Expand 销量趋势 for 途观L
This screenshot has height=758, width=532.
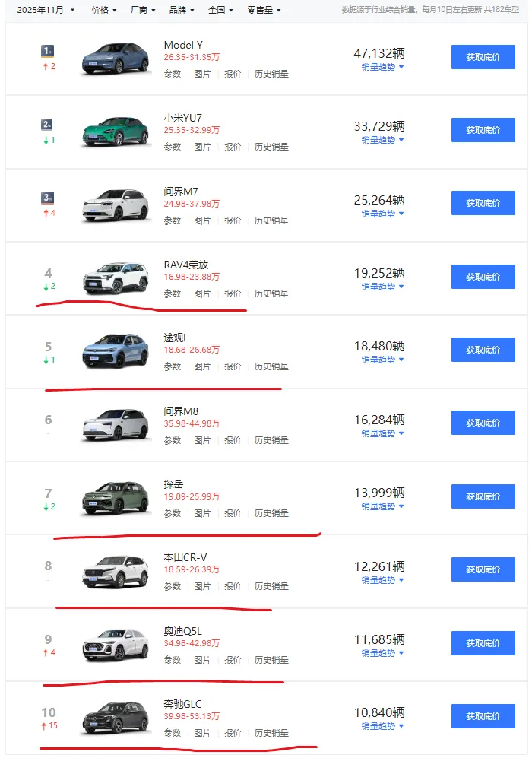[382, 360]
